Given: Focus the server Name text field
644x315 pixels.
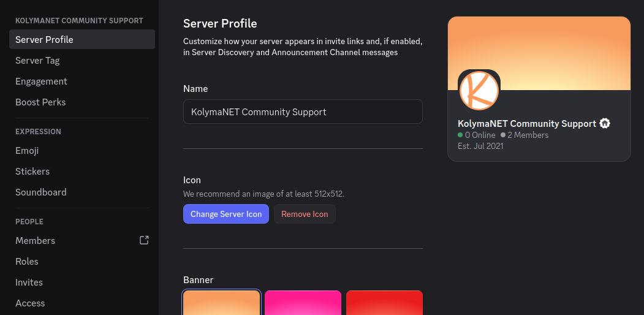Looking at the screenshot, I should (303, 112).
